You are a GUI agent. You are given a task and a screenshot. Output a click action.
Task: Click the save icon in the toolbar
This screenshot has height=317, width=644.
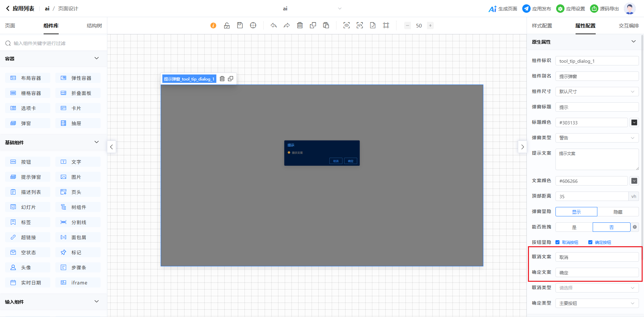point(240,25)
